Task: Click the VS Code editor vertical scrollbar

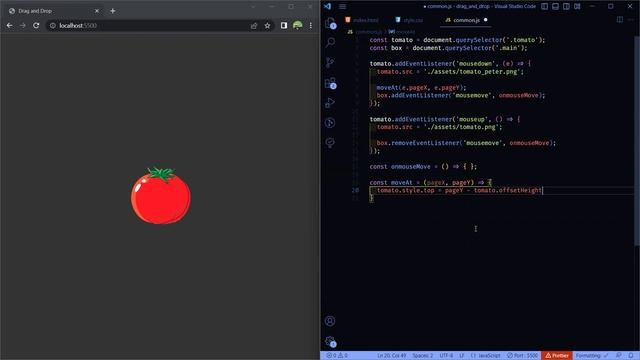Action: (637, 140)
